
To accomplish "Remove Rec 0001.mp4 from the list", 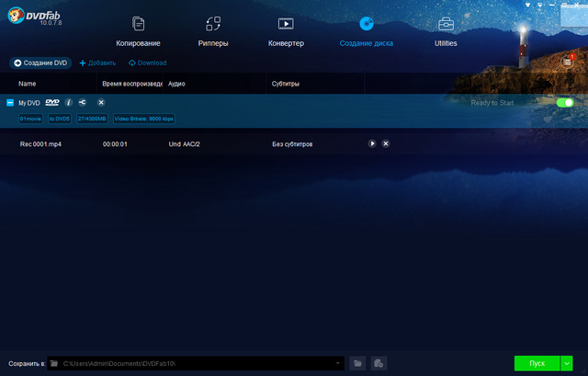I will coord(386,143).
